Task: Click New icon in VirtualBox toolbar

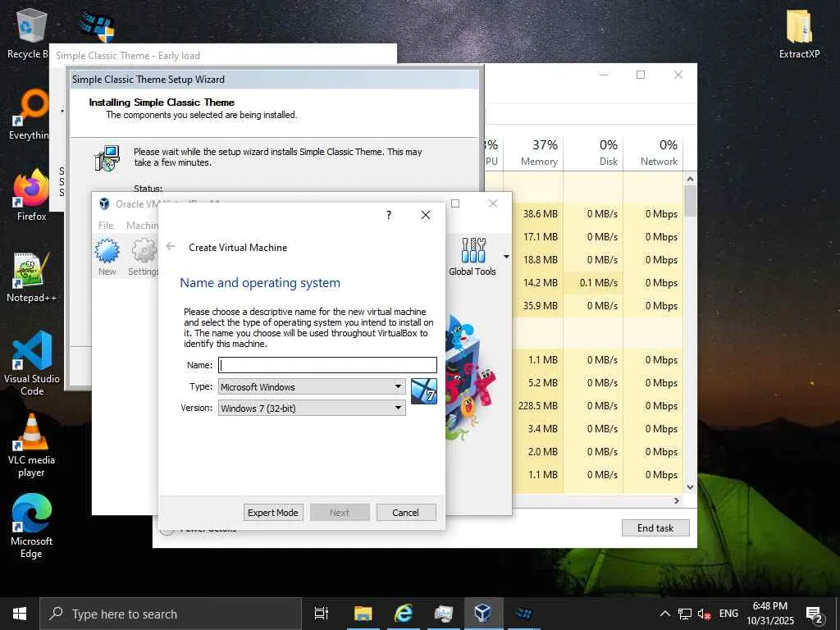Action: click(x=107, y=257)
